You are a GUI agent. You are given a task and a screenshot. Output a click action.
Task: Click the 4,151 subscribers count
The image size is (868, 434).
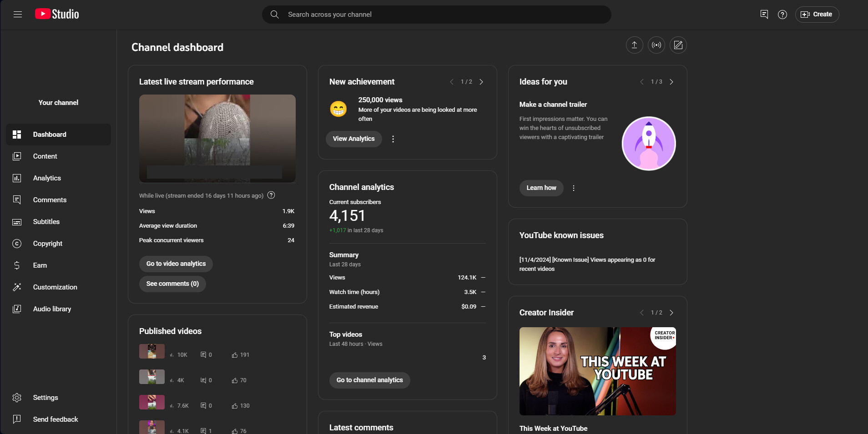(x=347, y=216)
